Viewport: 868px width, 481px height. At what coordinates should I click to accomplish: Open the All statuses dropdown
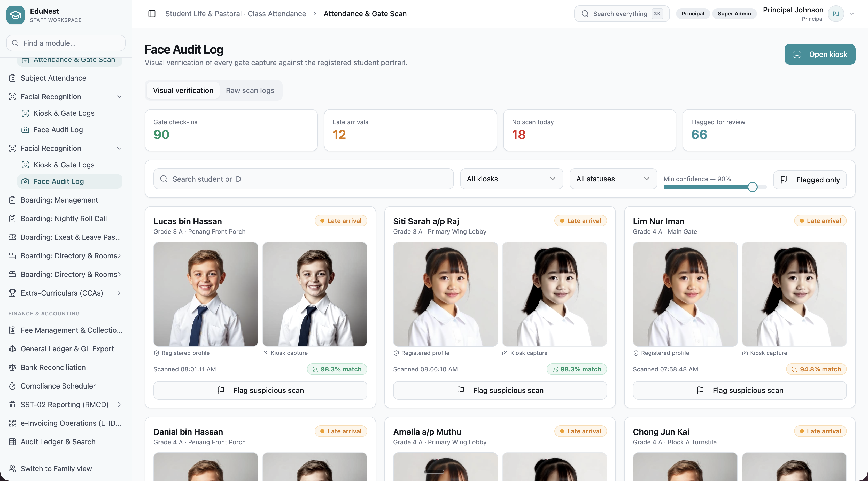pyautogui.click(x=613, y=179)
